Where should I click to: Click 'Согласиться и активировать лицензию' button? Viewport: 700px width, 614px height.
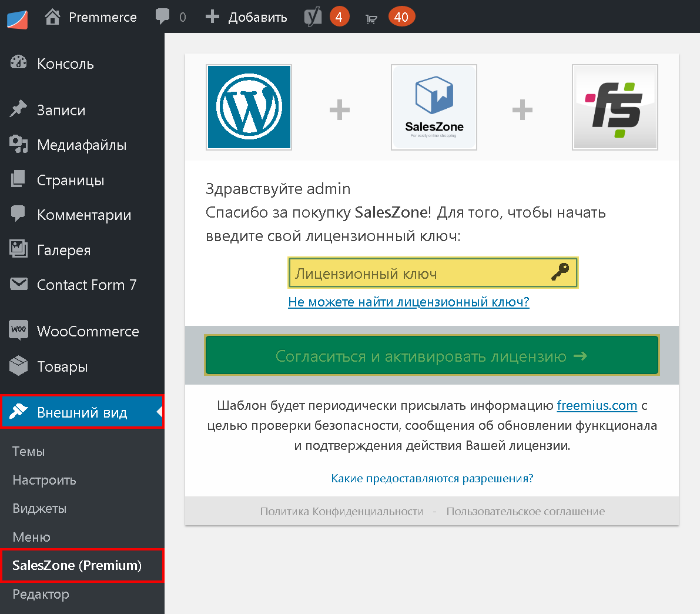click(x=432, y=355)
